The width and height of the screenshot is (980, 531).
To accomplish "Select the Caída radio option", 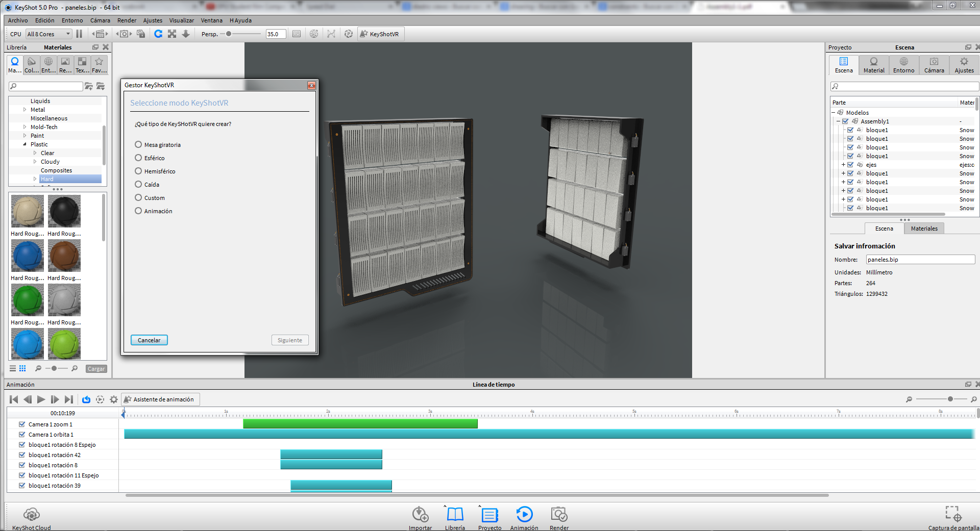I will pyautogui.click(x=138, y=184).
